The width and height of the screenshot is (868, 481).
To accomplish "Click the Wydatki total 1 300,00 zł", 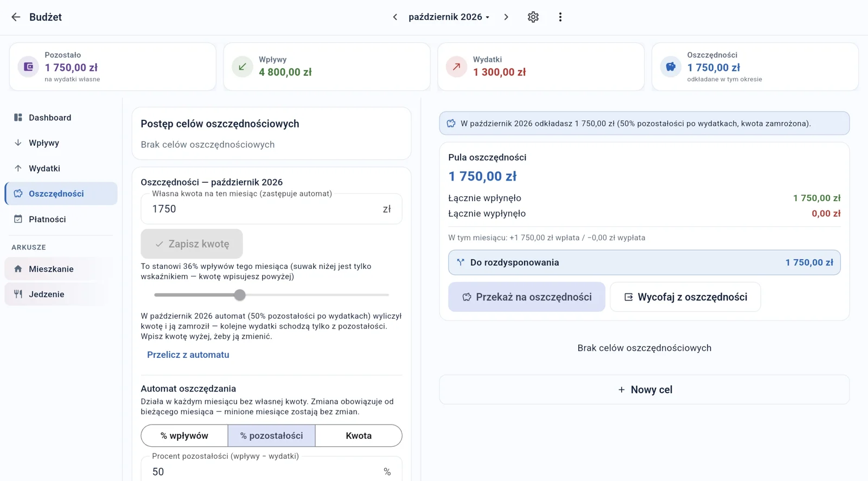I will (500, 72).
